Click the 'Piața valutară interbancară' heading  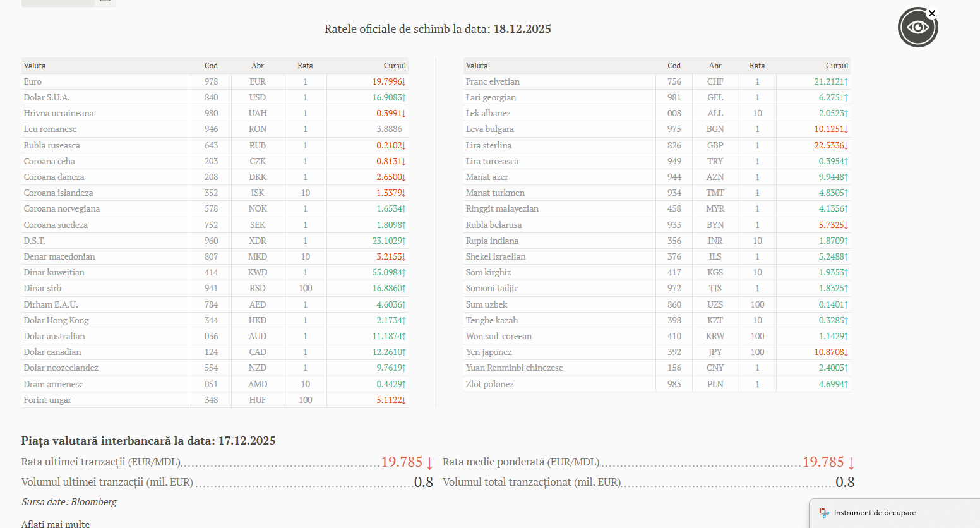(x=148, y=441)
